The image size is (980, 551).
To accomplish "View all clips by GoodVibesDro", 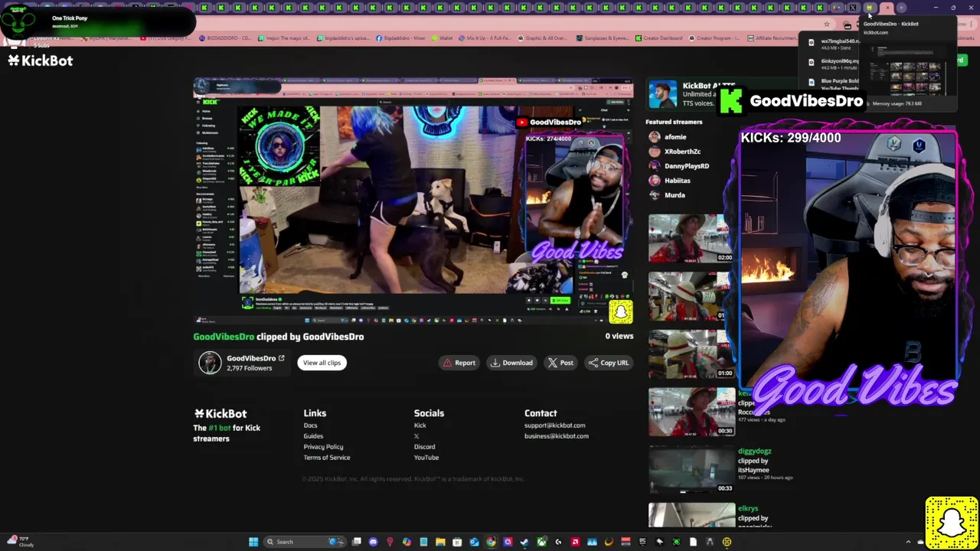I will click(x=322, y=363).
